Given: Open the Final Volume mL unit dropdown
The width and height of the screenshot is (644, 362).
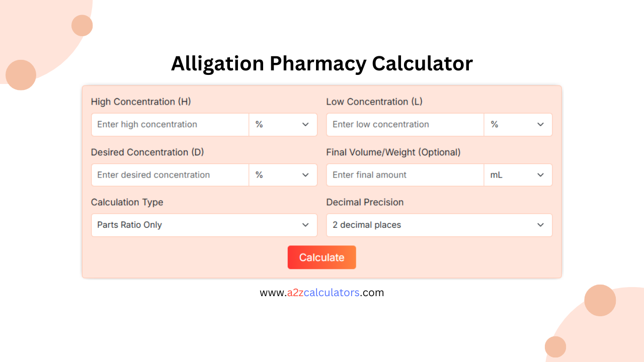Looking at the screenshot, I should click(518, 174).
